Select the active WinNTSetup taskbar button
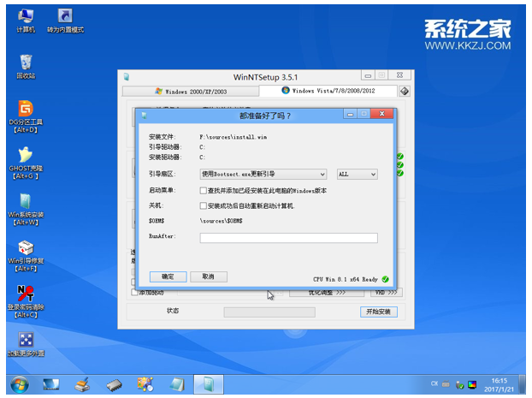532x398 pixels. pyautogui.click(x=209, y=384)
